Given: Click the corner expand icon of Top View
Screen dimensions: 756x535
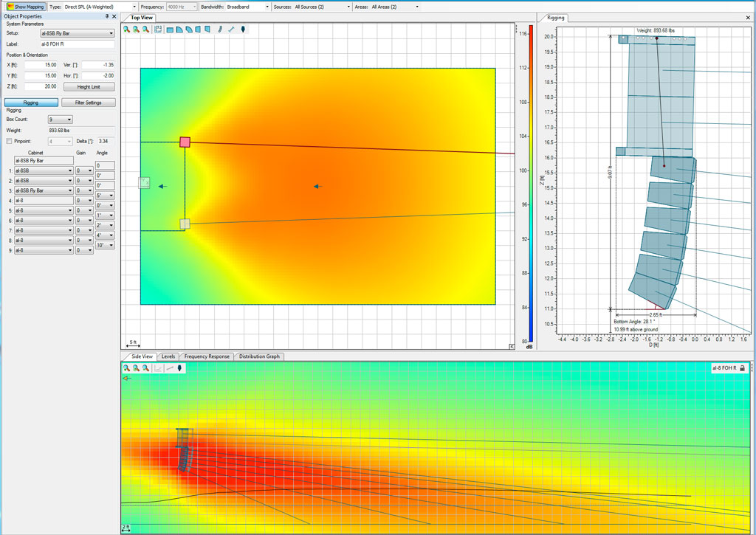Looking at the screenshot, I should pyautogui.click(x=512, y=347).
